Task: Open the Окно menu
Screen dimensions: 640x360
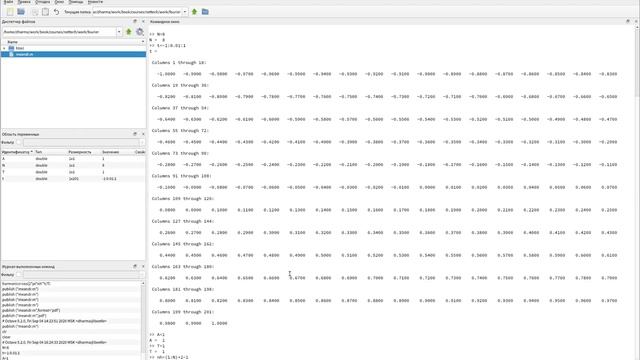Action: click(59, 2)
